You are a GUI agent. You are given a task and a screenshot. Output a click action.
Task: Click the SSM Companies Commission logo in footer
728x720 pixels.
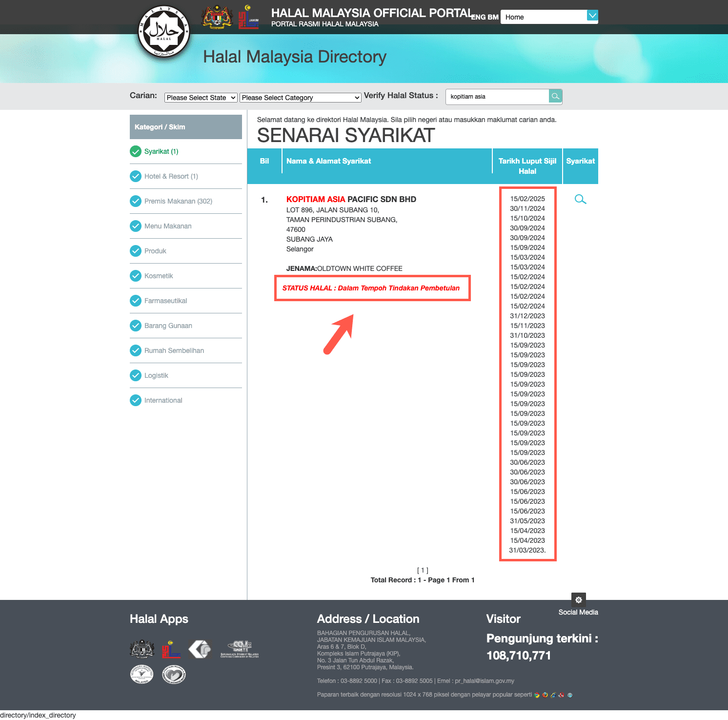point(240,649)
